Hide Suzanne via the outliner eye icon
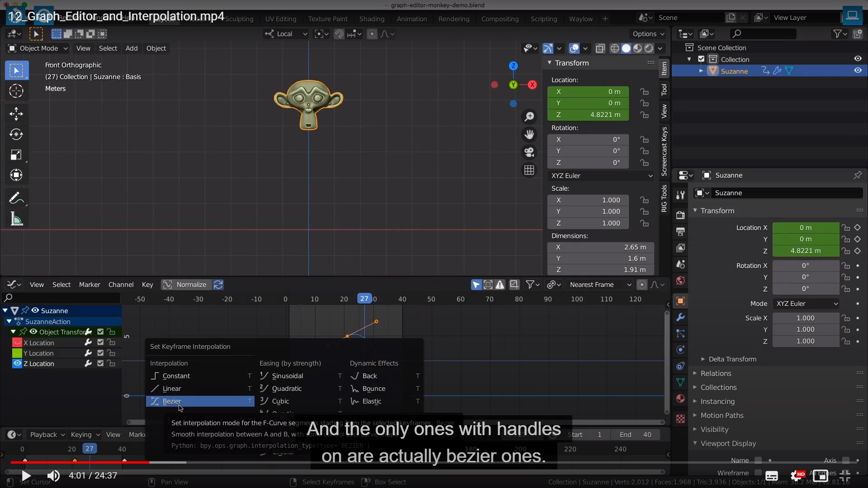 point(858,70)
